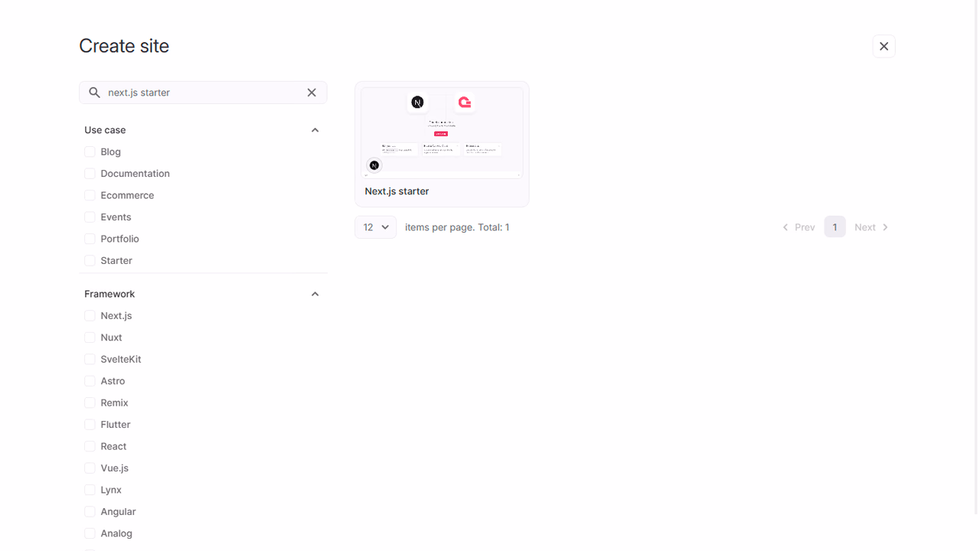Open the Next.js starter template thumbnail

(x=442, y=132)
